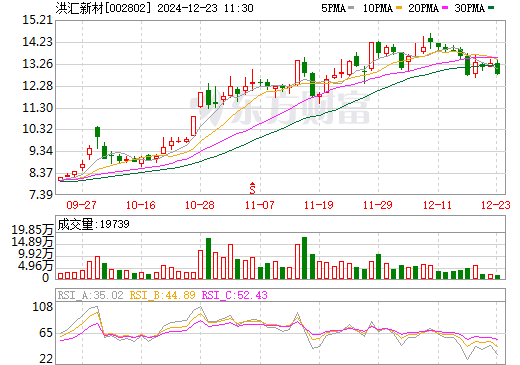This screenshot has height=365, width=520.
Task: Click the 22 RSI axis label
Action: pos(46,359)
